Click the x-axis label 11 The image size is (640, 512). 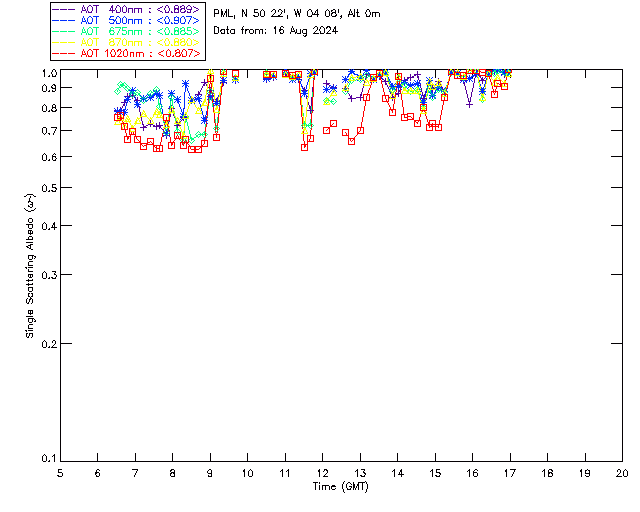coord(285,473)
